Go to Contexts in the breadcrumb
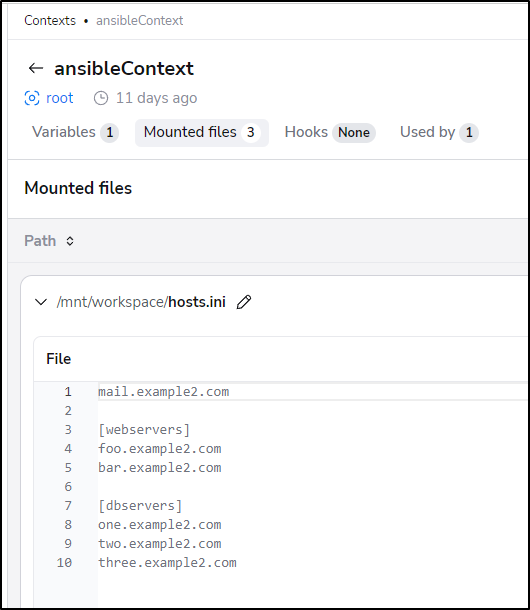Image resolution: width=530 pixels, height=610 pixels. [50, 20]
